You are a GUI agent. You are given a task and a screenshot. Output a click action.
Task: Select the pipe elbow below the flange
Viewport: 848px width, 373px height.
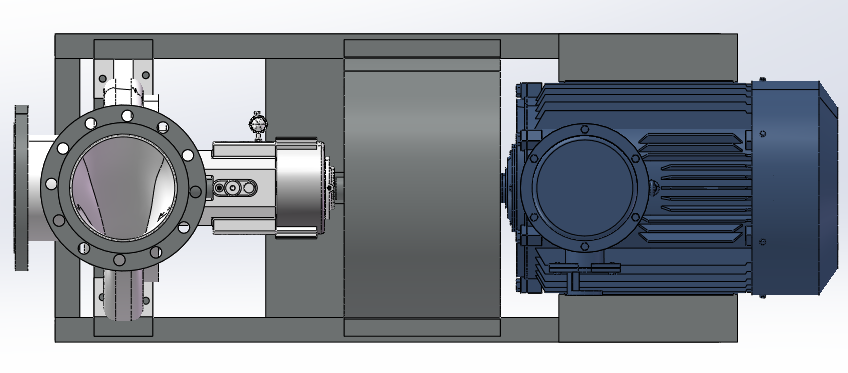tap(124, 295)
